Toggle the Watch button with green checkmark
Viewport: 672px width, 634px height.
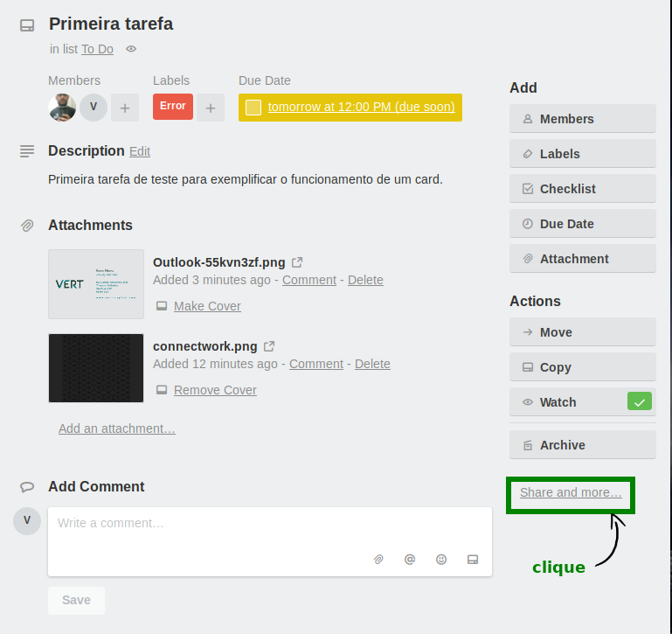pyautogui.click(x=582, y=402)
